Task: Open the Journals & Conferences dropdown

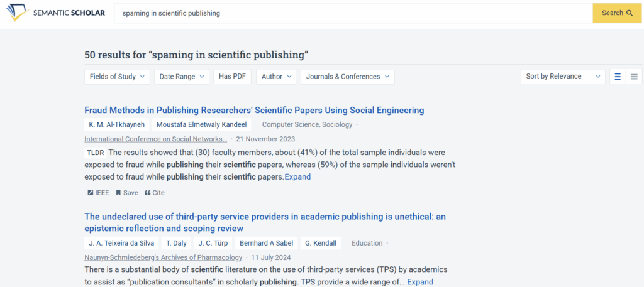Action: tap(347, 77)
